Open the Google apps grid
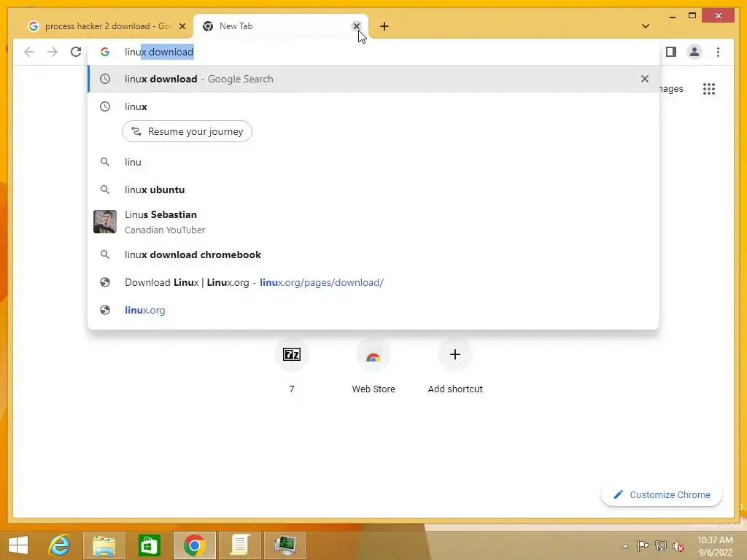 709,88
